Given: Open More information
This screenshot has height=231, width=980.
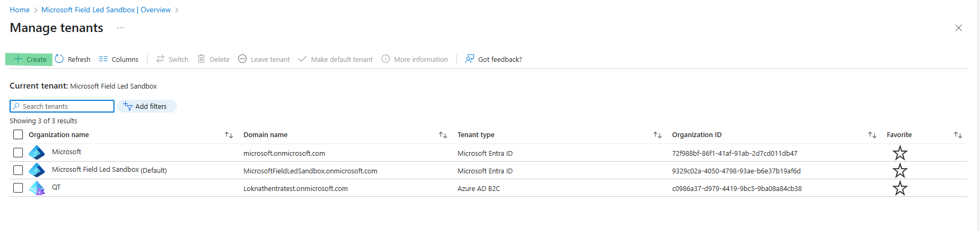Looking at the screenshot, I should (x=414, y=59).
